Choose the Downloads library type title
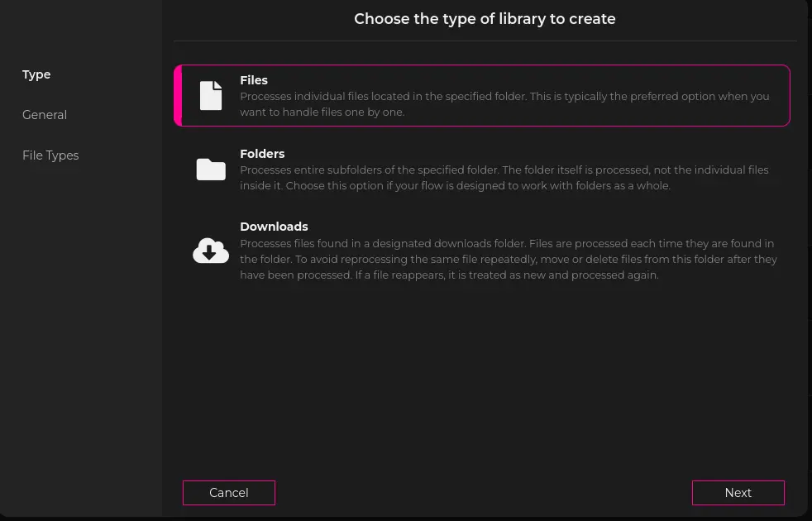Screen dimensions: 812x521 [x=274, y=227]
